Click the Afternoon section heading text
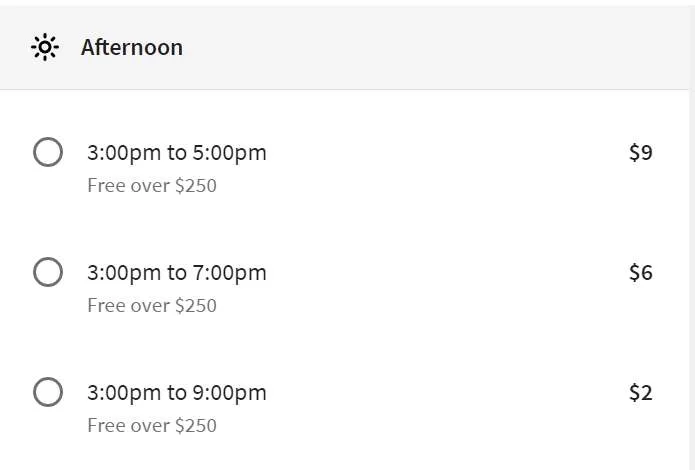 pyautogui.click(x=131, y=47)
